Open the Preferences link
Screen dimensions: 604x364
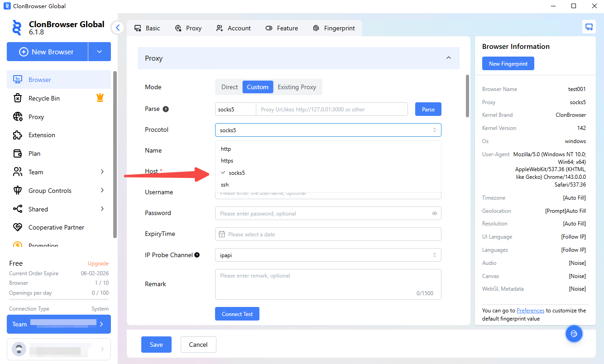(530, 311)
